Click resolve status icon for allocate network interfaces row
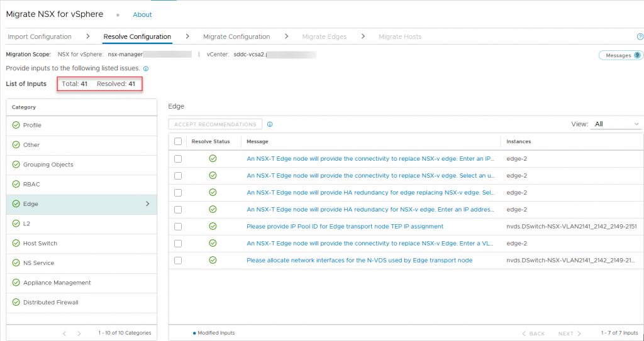Viewport: 644px width, 341px height. tap(213, 260)
